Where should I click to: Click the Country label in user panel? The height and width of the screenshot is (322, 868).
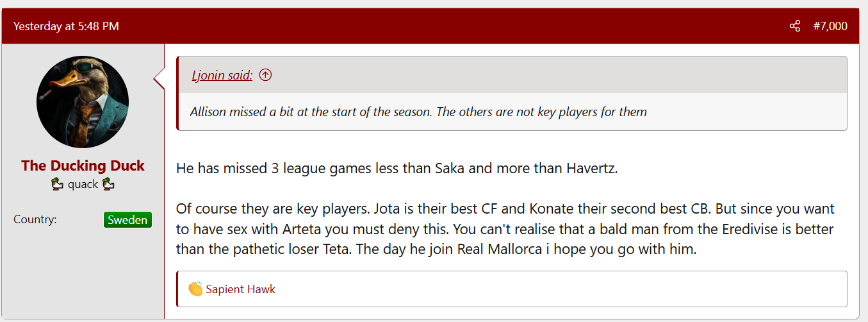[x=35, y=219]
